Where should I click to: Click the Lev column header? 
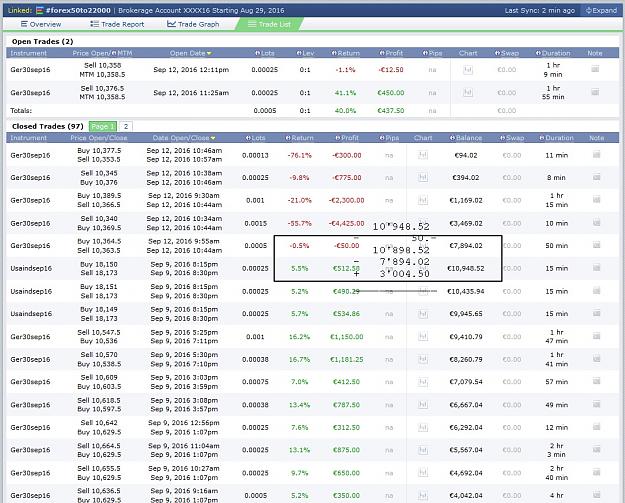click(x=305, y=53)
